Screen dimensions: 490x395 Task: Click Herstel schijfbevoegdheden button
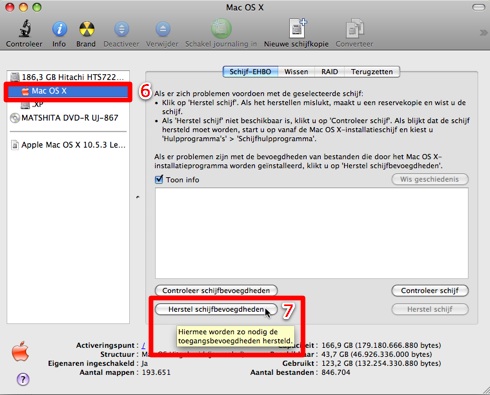coord(216,309)
